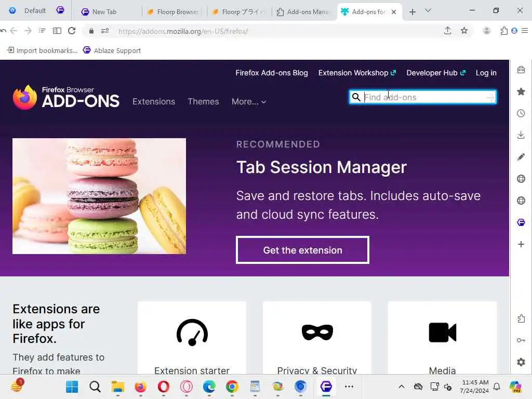Open the account avatar icon
Screen dimensions: 532x399
486,31
